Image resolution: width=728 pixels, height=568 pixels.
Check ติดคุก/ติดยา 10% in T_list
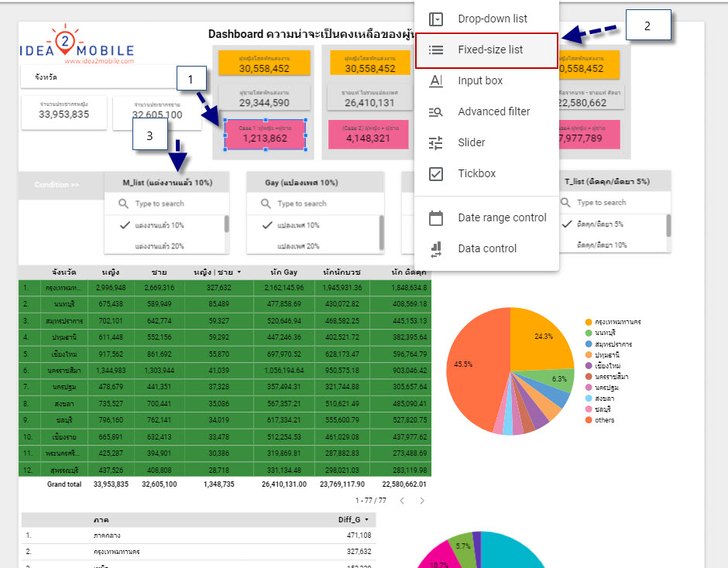tap(602, 245)
